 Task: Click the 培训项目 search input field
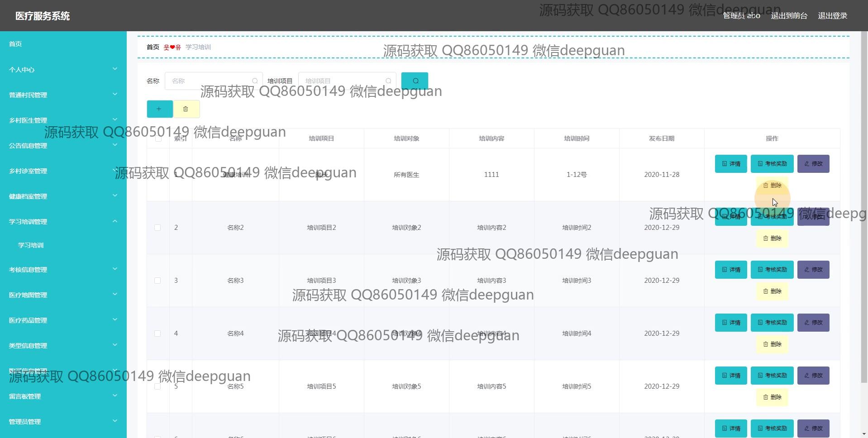(x=347, y=81)
